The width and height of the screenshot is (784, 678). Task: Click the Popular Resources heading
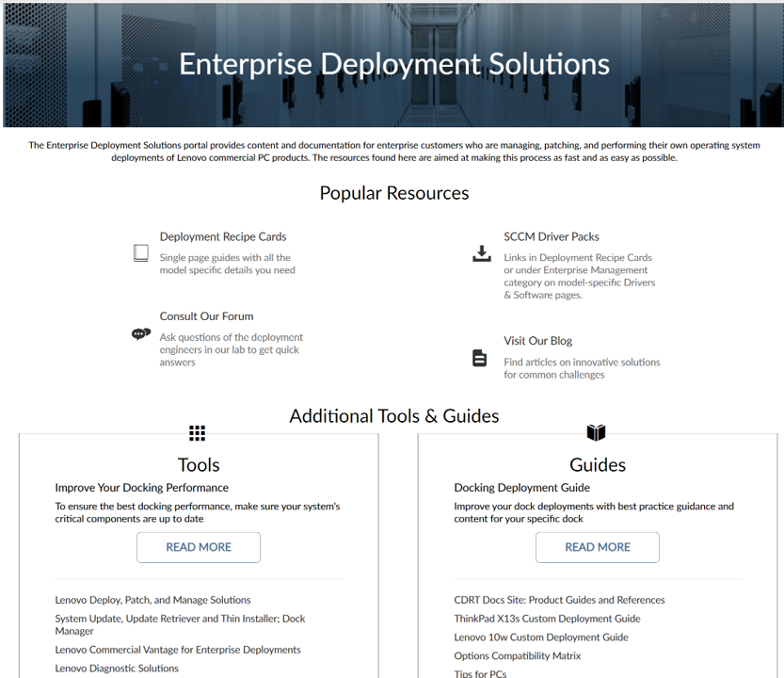coord(394,193)
